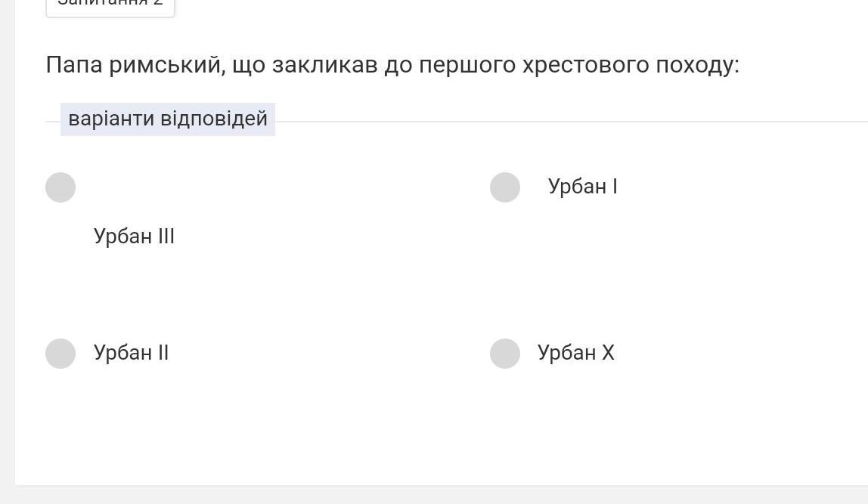
Task: Select the radio button for Урбан III
Action: [x=60, y=187]
